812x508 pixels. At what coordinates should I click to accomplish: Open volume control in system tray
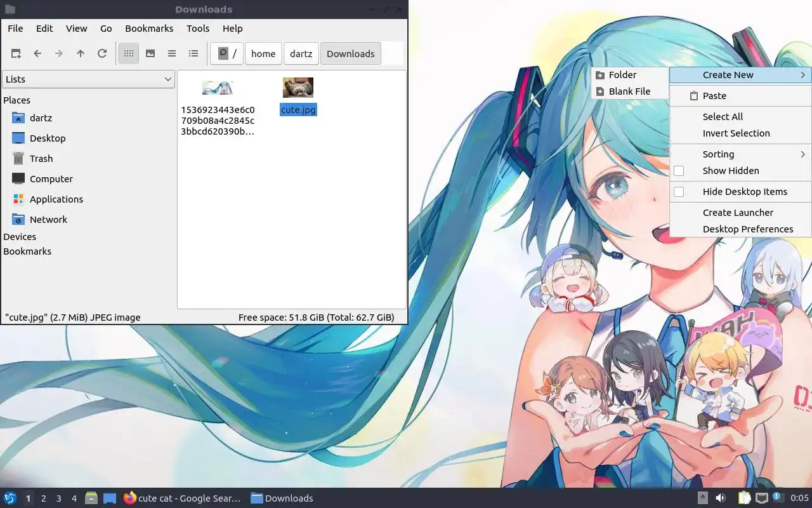(x=721, y=498)
